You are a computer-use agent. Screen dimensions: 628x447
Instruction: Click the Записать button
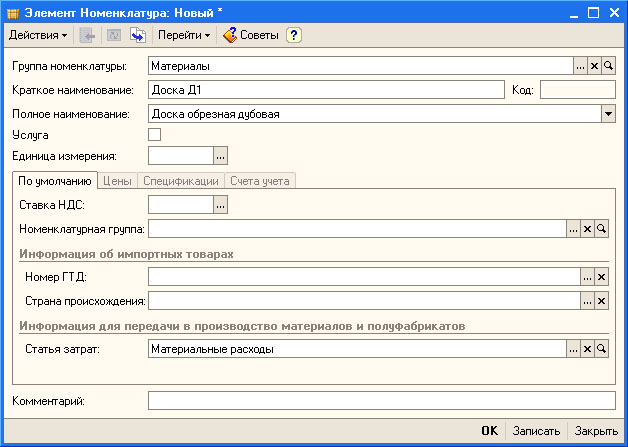click(x=536, y=431)
